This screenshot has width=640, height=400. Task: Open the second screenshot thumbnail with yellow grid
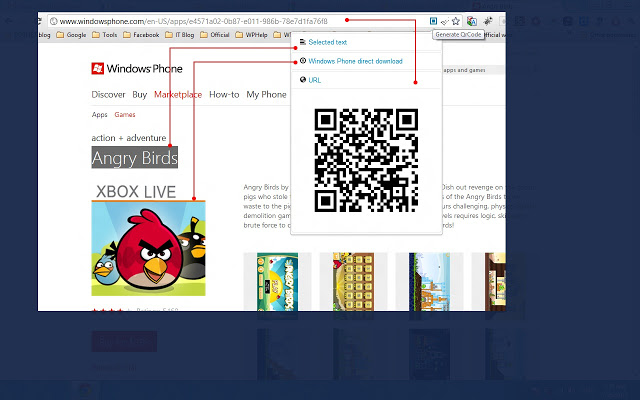click(x=353, y=282)
